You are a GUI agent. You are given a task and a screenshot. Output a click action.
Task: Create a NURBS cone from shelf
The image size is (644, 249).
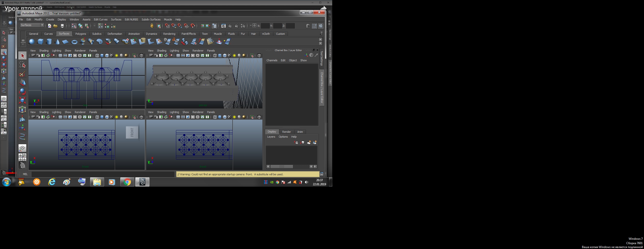click(x=57, y=41)
